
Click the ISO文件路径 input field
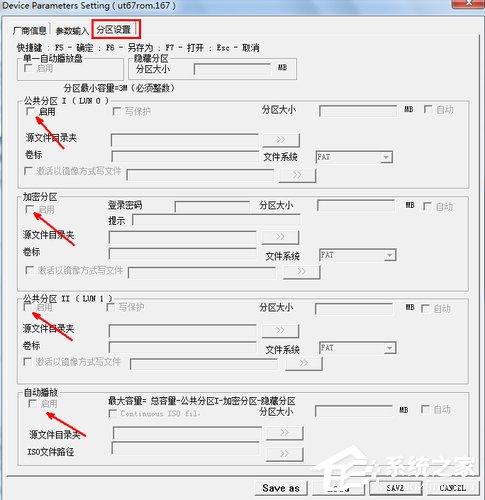point(185,448)
